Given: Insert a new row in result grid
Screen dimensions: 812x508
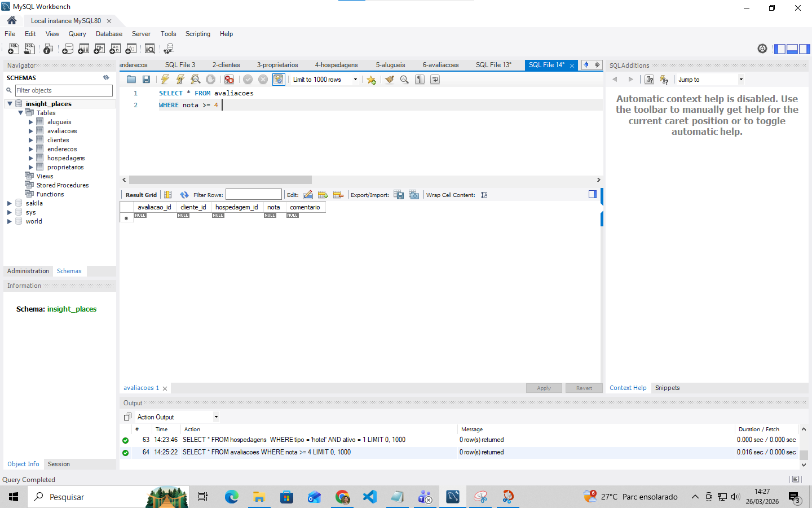Looking at the screenshot, I should point(323,195).
